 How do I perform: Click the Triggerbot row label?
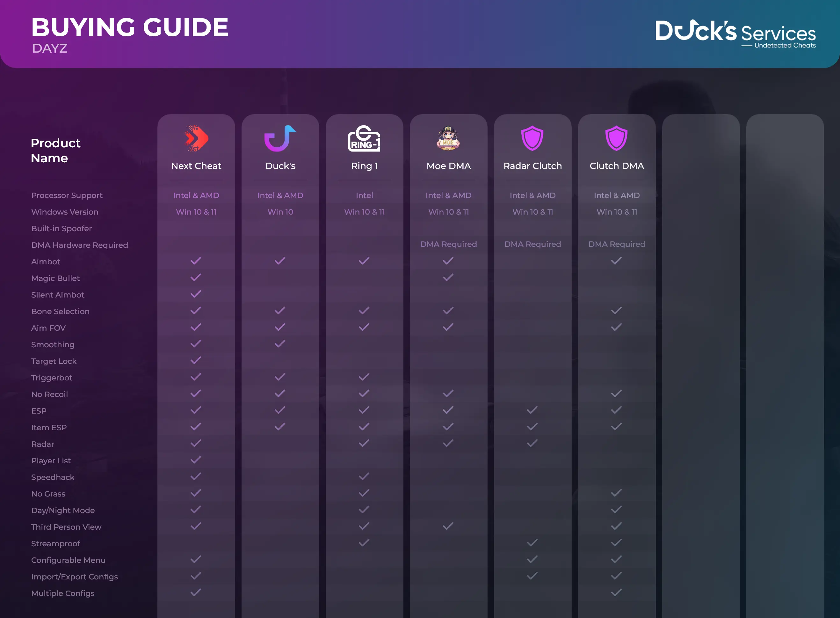point(52,378)
